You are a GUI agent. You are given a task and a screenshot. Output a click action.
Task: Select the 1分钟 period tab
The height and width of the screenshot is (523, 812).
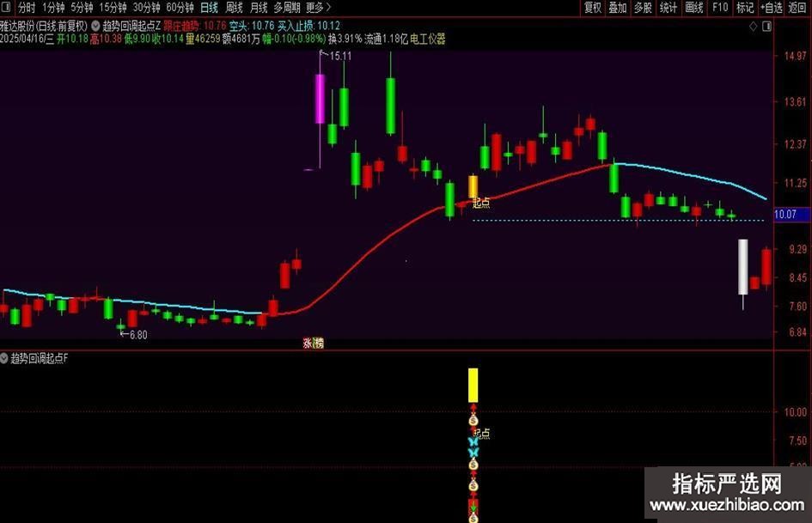tap(53, 8)
